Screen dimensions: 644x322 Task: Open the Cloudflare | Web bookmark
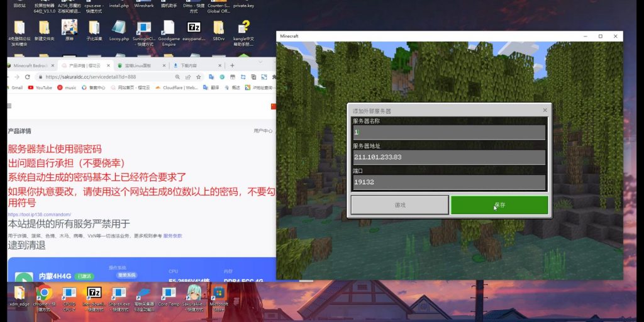[x=177, y=87]
